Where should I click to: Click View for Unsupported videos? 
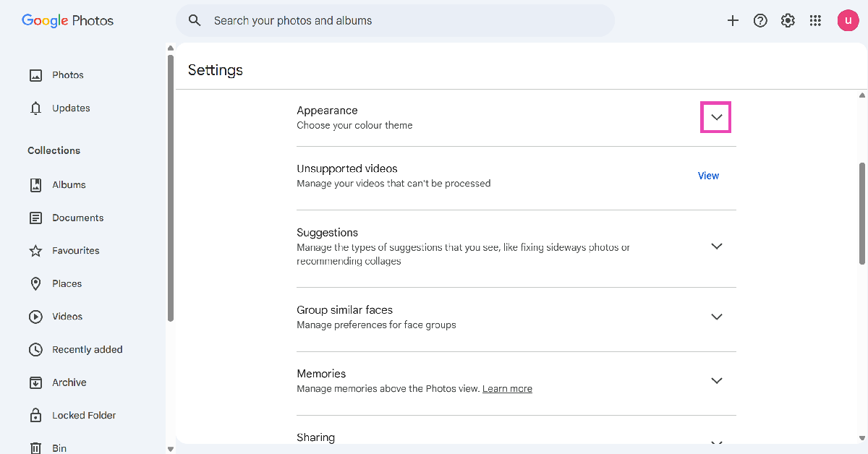point(708,176)
